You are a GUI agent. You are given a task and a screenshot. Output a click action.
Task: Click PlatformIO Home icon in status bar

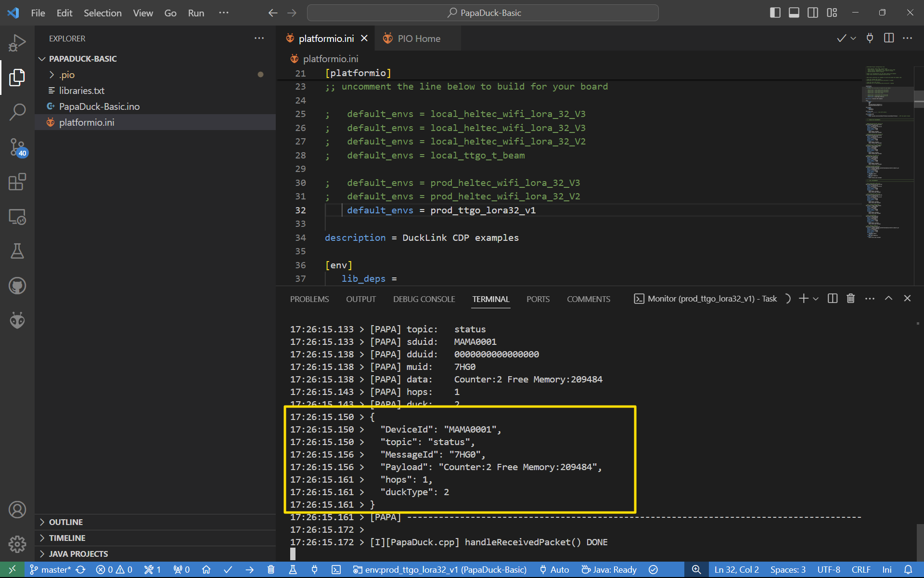point(206,570)
